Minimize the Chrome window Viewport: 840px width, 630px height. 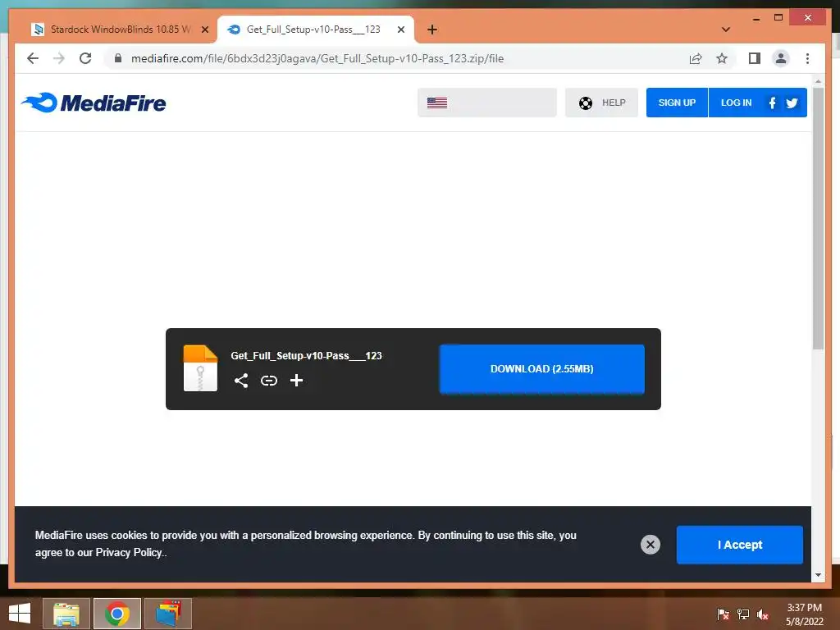pos(756,18)
